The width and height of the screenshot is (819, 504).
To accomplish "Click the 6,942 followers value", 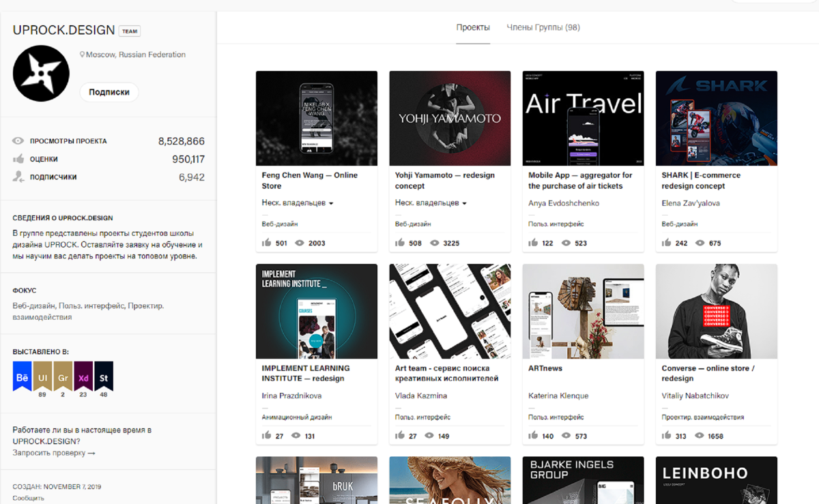I will [192, 177].
